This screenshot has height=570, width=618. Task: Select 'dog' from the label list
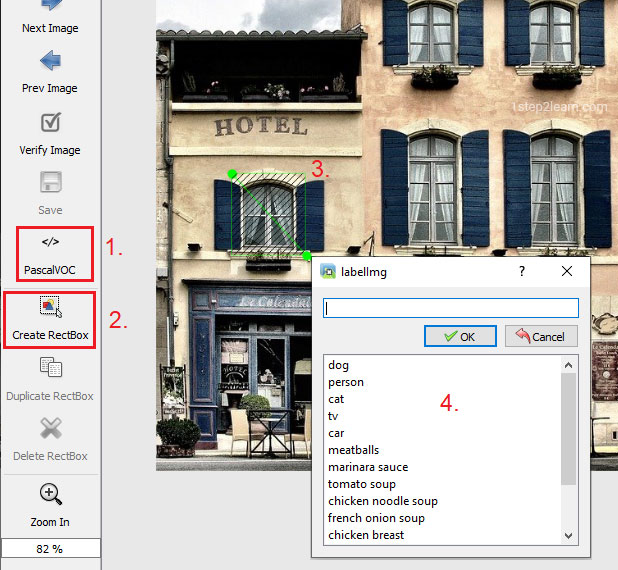click(339, 365)
